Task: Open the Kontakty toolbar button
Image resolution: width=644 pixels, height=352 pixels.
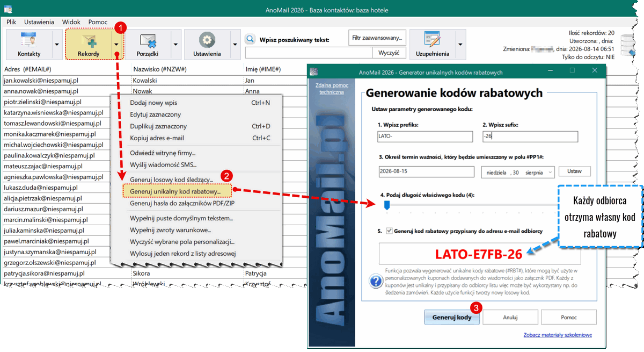Action: pos(29,45)
